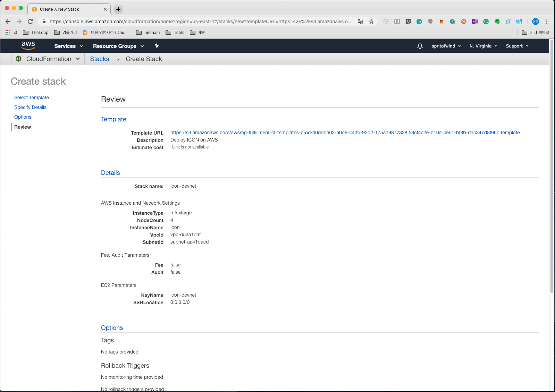Open Chrome's three-dot menu
The width and height of the screenshot is (555, 392).
click(x=547, y=22)
